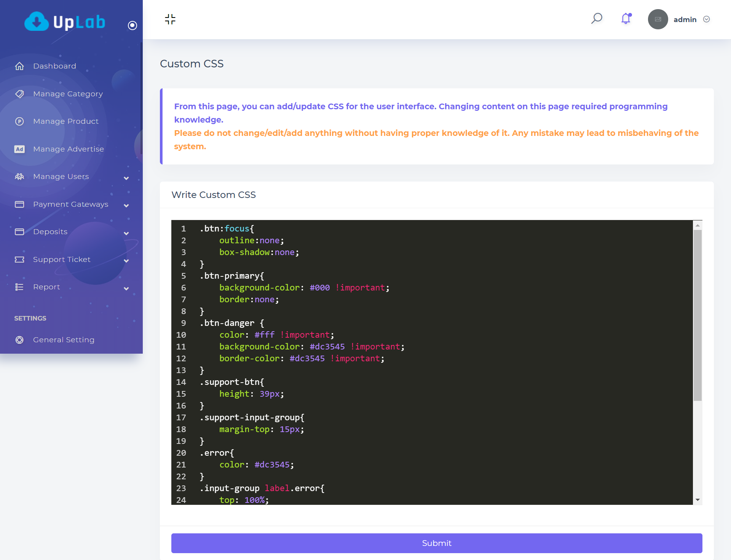
Task: Click the Manage Category tag icon
Action: (19, 94)
